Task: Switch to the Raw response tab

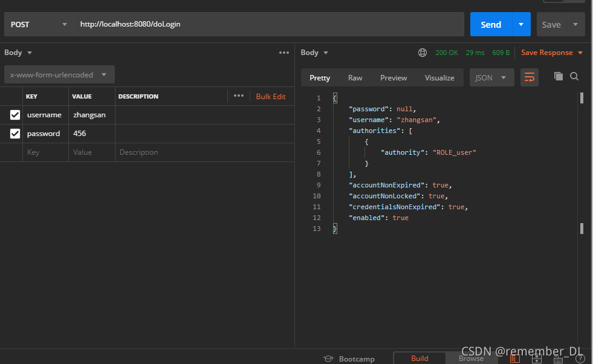Action: click(355, 77)
